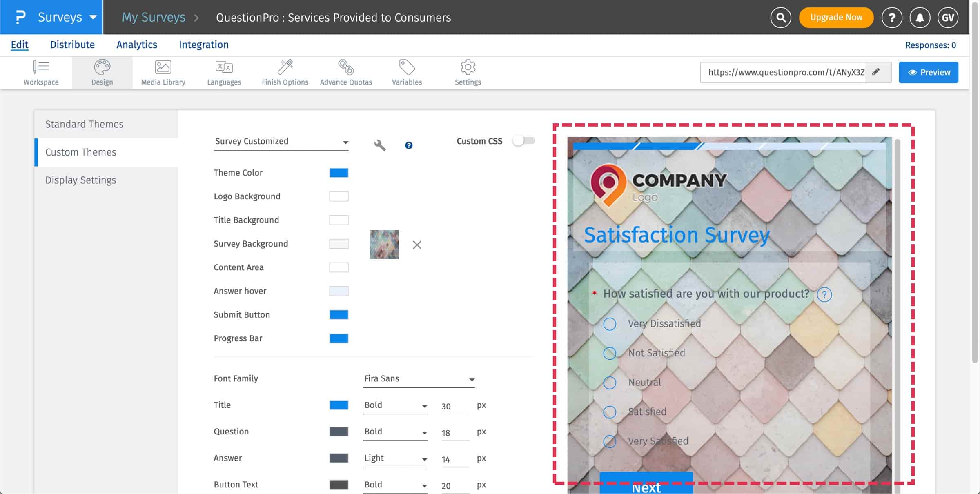
Task: Open the Languages translation icon
Action: tap(224, 67)
